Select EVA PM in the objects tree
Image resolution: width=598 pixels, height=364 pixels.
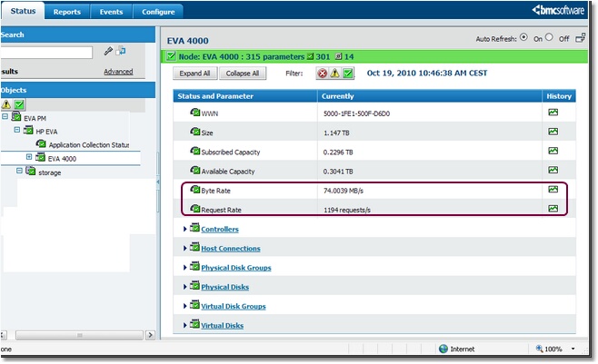pyautogui.click(x=35, y=118)
